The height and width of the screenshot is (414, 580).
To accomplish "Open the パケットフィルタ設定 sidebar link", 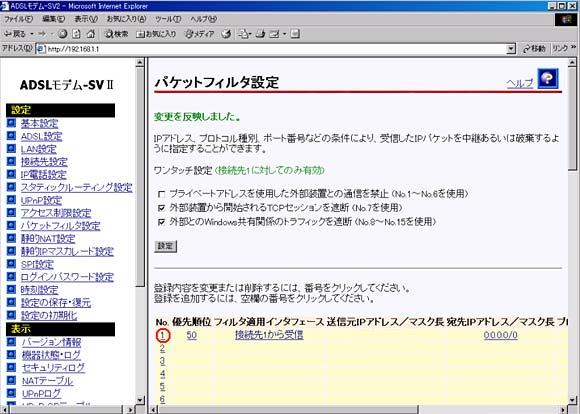I will pos(61,226).
